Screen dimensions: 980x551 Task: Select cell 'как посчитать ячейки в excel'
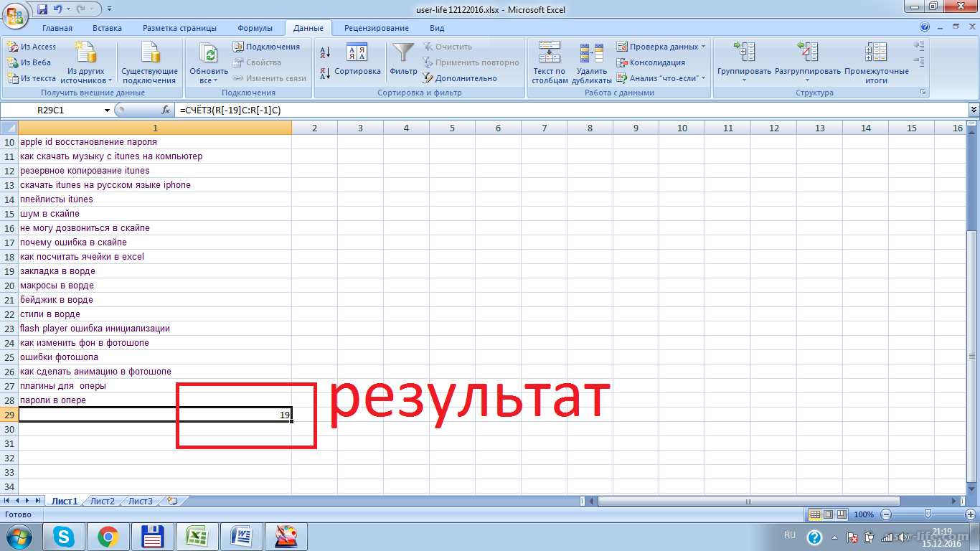tap(154, 256)
